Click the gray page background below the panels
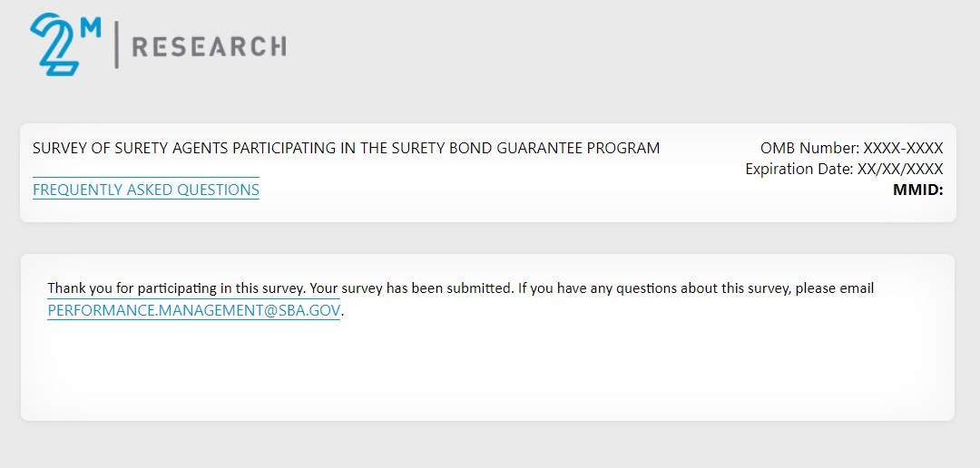 [x=490, y=446]
